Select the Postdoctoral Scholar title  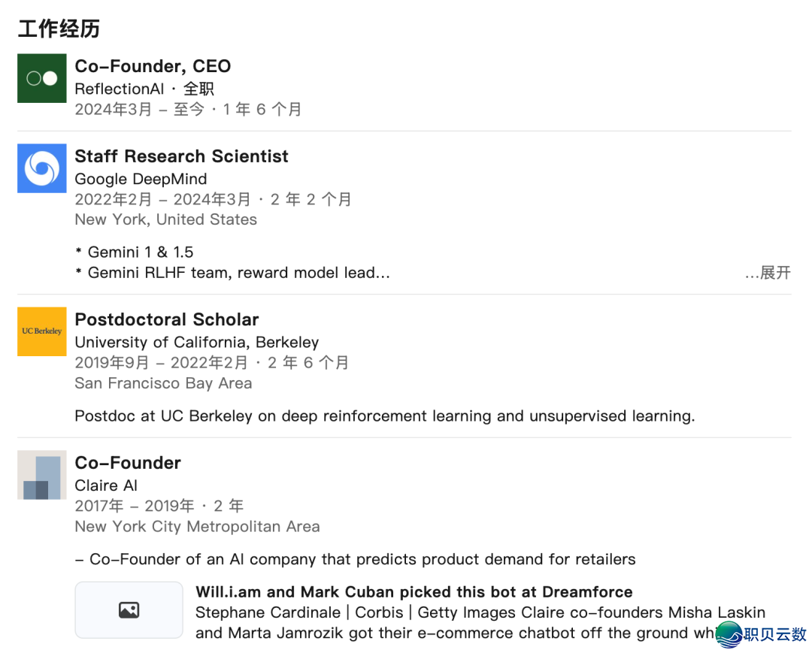(167, 320)
